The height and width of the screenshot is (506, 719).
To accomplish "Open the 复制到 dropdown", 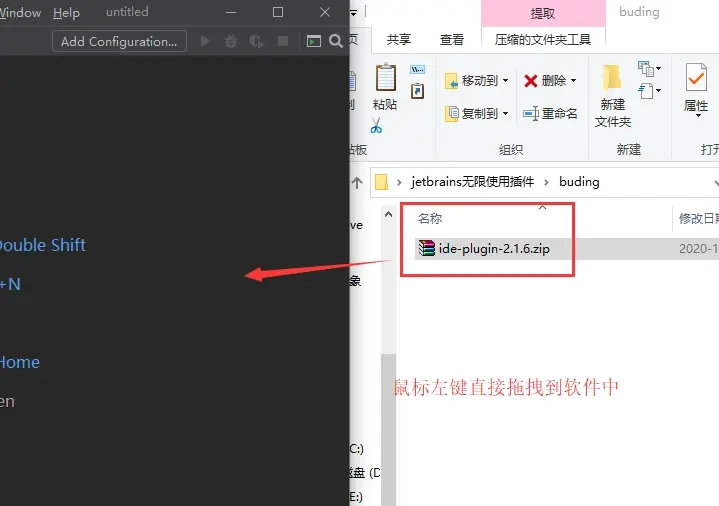I will [477, 113].
